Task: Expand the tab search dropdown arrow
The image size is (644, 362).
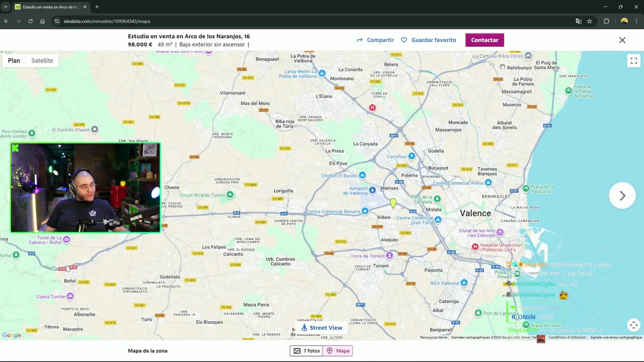Action: (x=6, y=7)
